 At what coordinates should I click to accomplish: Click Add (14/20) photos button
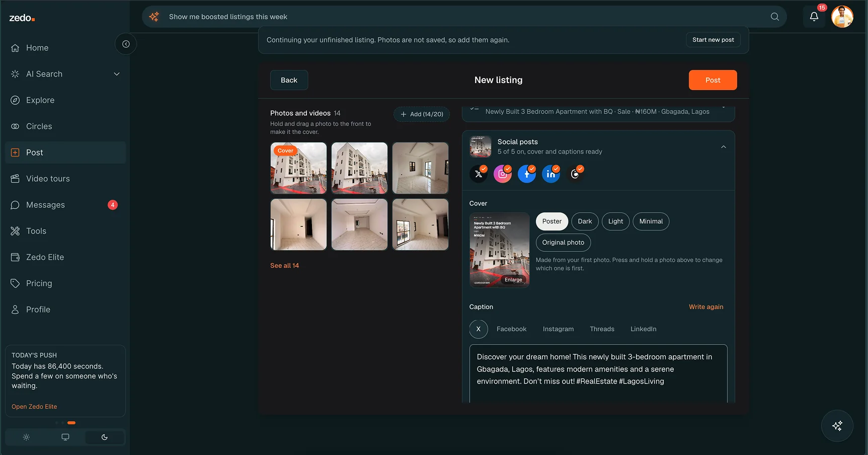[422, 114]
